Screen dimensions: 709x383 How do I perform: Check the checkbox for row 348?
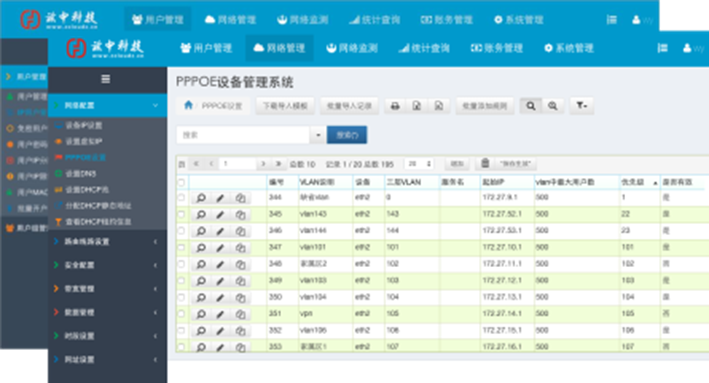point(181,264)
